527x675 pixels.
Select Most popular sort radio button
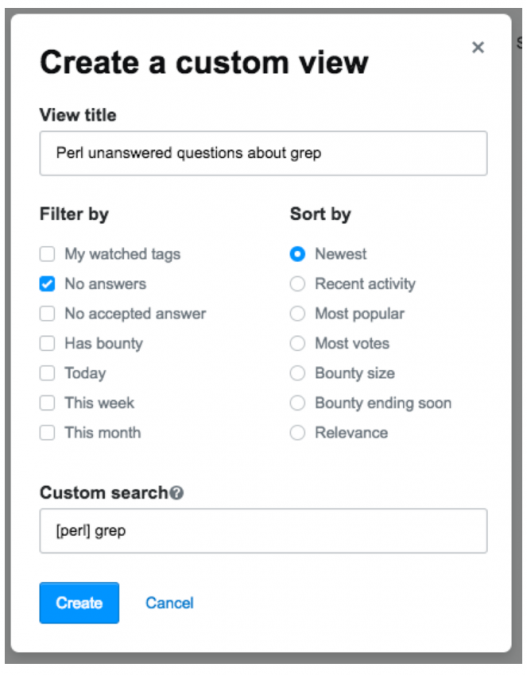tap(298, 313)
